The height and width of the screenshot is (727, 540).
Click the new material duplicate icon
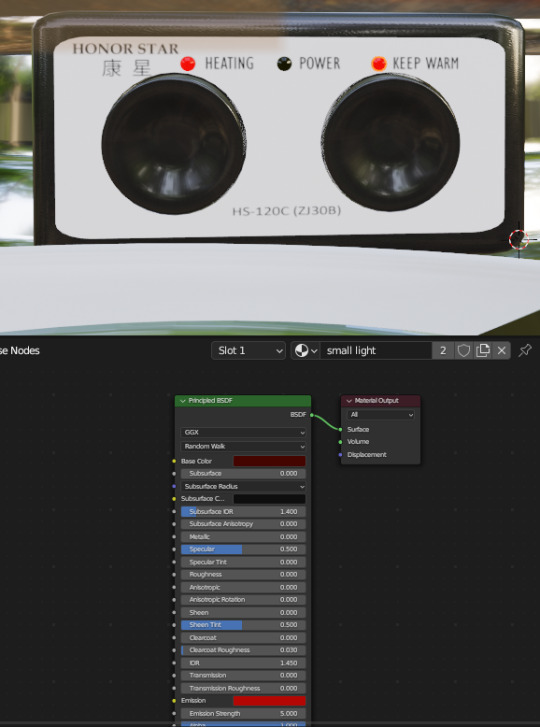483,351
